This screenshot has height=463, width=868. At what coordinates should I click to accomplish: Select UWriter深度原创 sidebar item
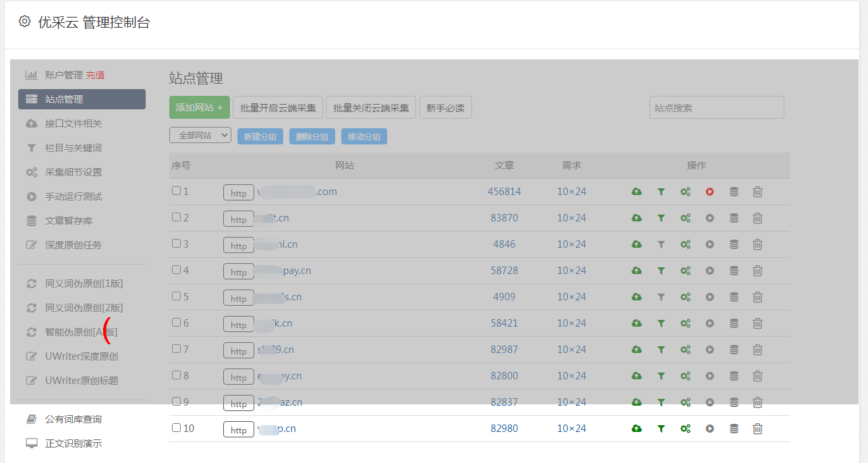[x=82, y=356]
